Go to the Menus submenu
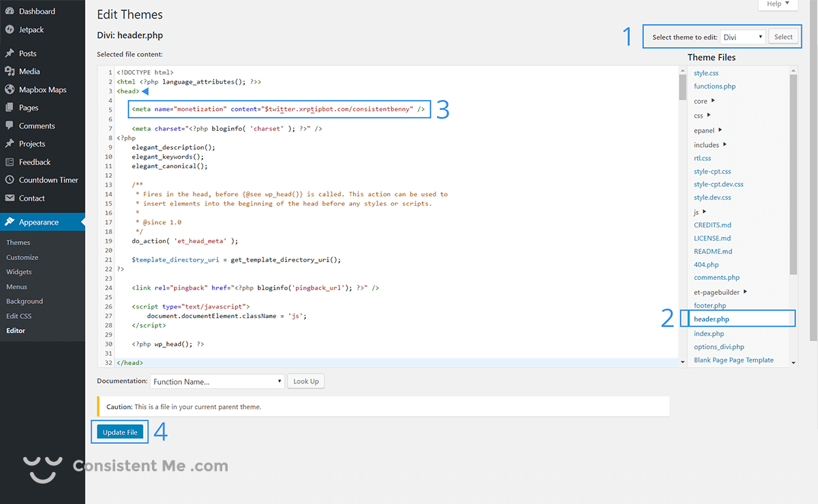This screenshot has width=818, height=504. (17, 287)
